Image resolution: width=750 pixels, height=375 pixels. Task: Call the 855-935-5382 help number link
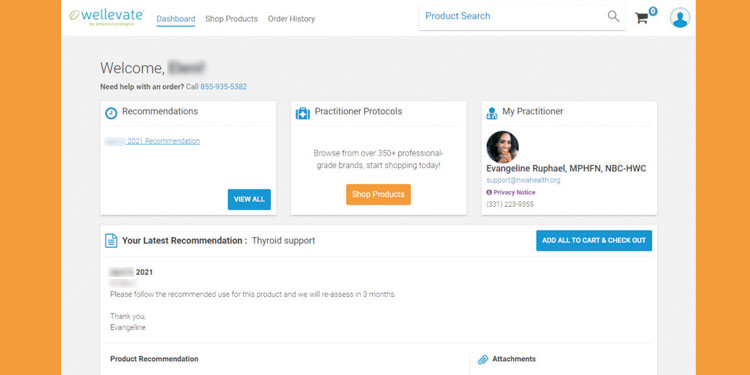point(223,87)
